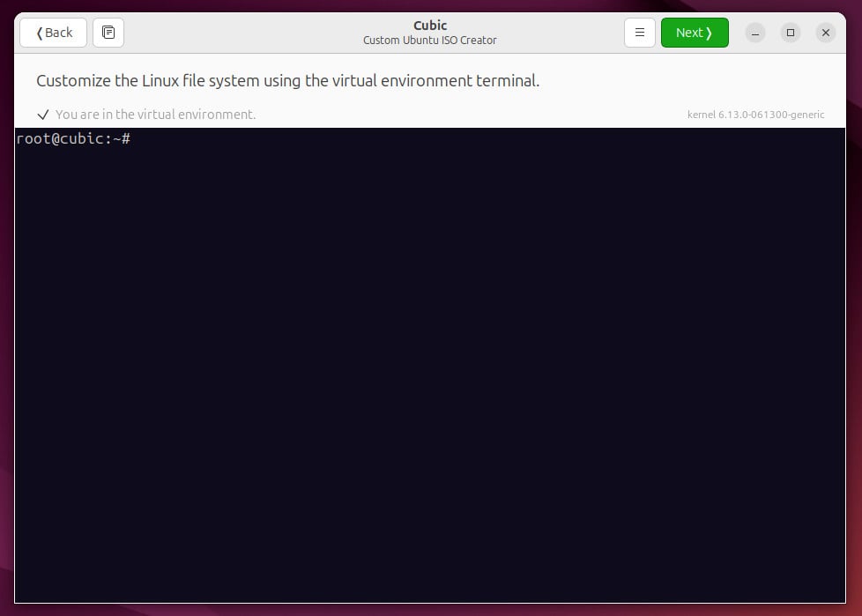Click the 'Customize the Linux file system' heading
Screen dimensions: 862x616
(x=287, y=81)
